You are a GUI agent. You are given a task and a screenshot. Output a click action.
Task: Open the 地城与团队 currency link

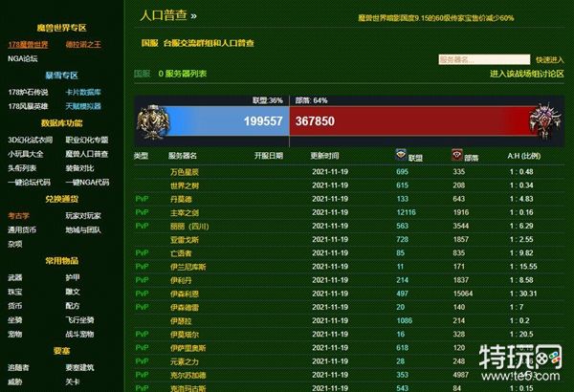(x=83, y=230)
